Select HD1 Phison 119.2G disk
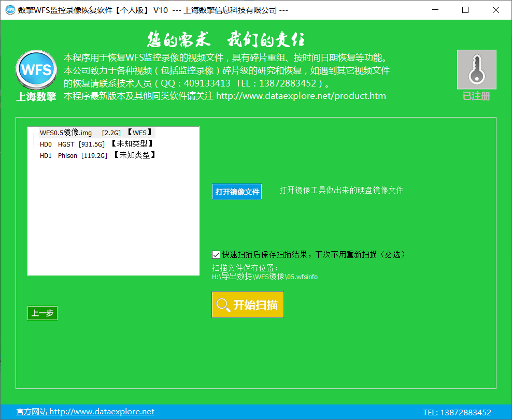The height and width of the screenshot is (420, 512). point(98,155)
